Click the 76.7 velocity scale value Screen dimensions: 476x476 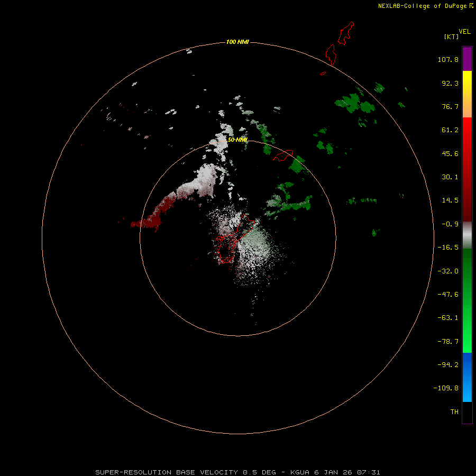pyautogui.click(x=450, y=106)
